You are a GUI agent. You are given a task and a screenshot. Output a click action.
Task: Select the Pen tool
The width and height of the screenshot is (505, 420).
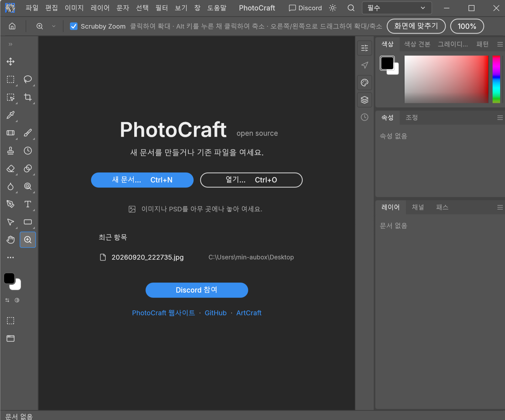[11, 204]
